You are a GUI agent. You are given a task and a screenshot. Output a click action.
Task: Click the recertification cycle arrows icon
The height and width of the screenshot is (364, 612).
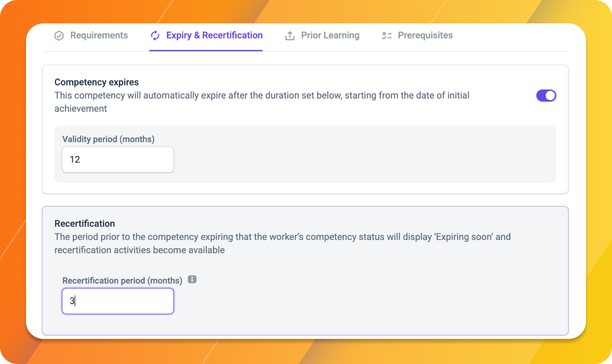point(155,36)
